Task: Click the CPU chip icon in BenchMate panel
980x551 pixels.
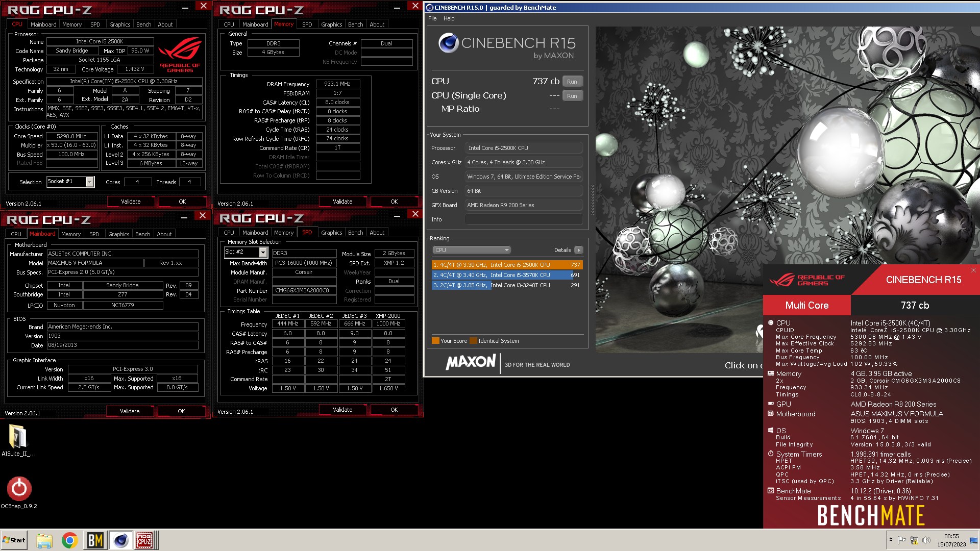Action: [771, 322]
